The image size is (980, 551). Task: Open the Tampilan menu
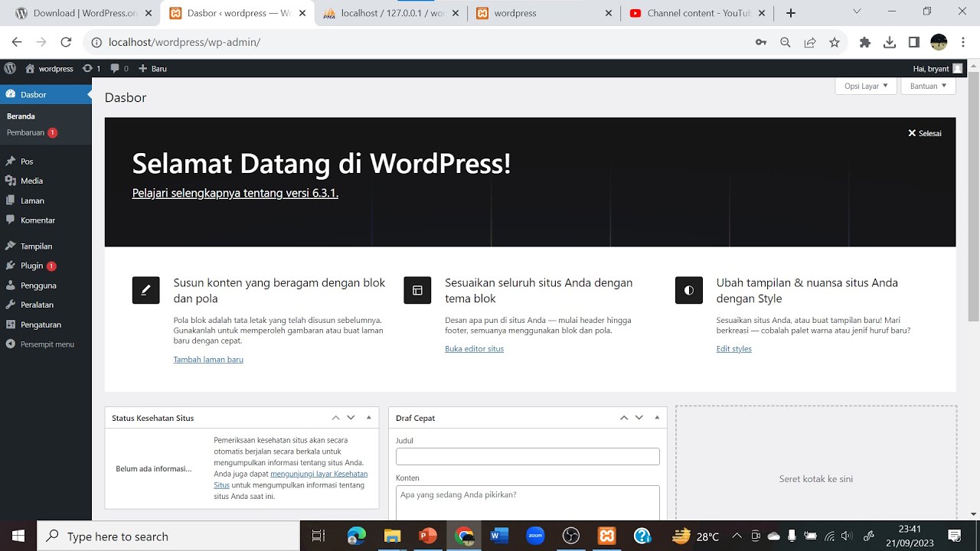(x=46, y=246)
